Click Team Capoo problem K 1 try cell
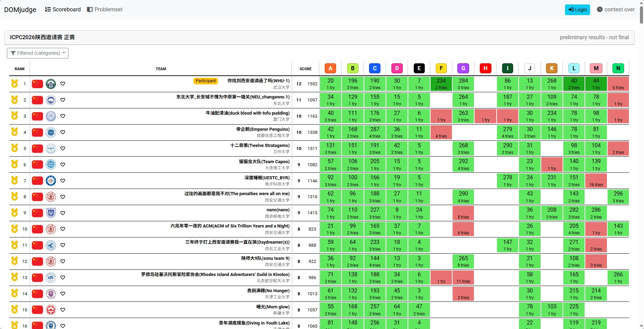Image resolution: width=644 pixels, height=329 pixels. pyautogui.click(x=552, y=164)
